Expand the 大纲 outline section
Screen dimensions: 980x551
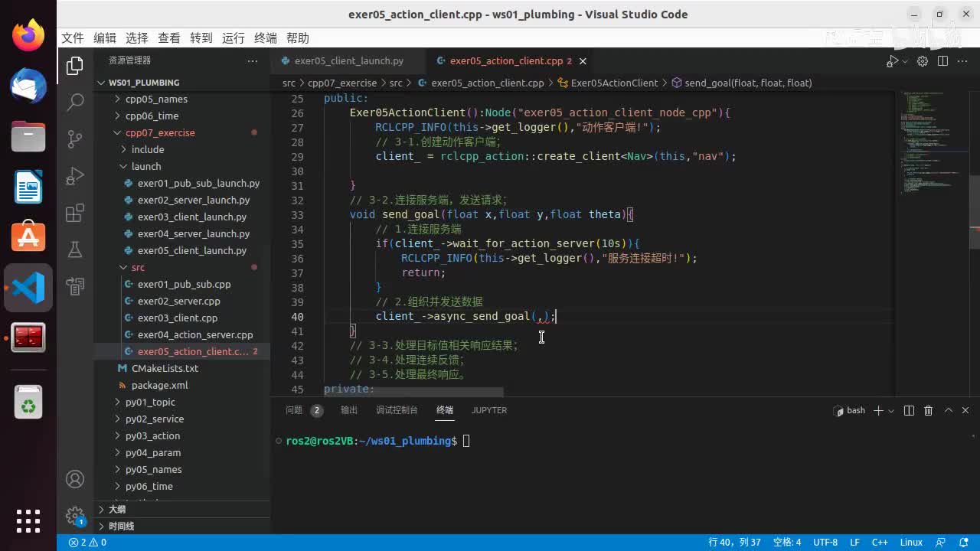pos(116,509)
